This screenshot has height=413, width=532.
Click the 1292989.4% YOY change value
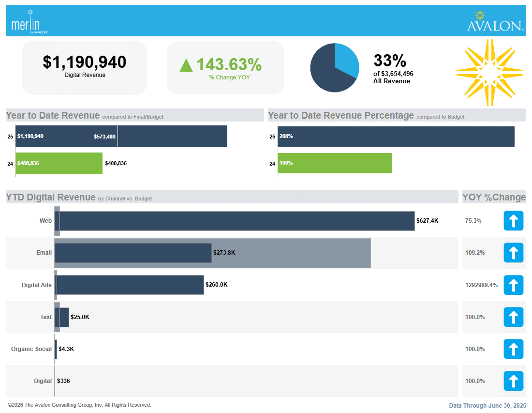pos(481,285)
